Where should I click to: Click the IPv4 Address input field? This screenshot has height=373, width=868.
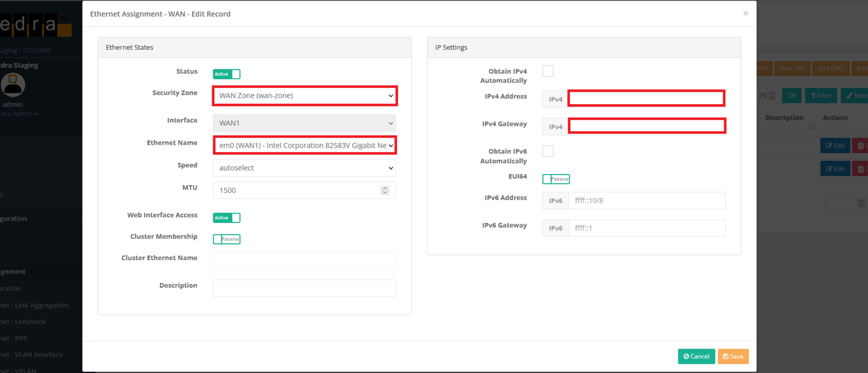click(646, 99)
